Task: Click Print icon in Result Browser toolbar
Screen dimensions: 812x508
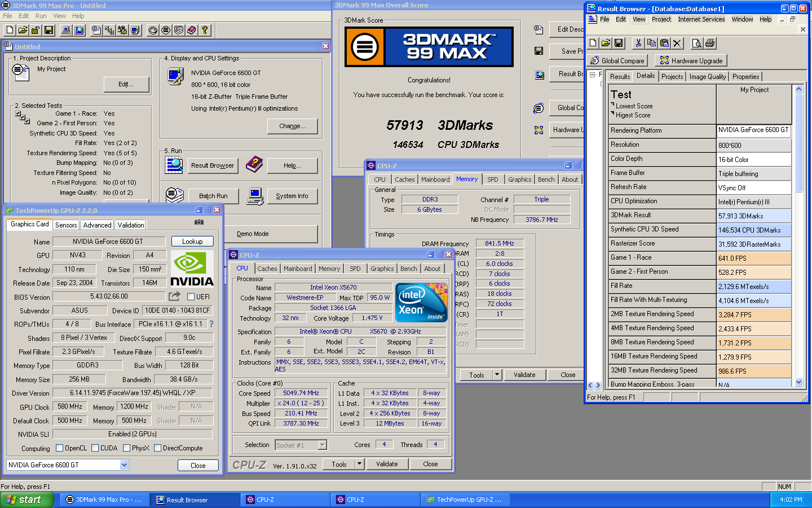Action: 710,43
